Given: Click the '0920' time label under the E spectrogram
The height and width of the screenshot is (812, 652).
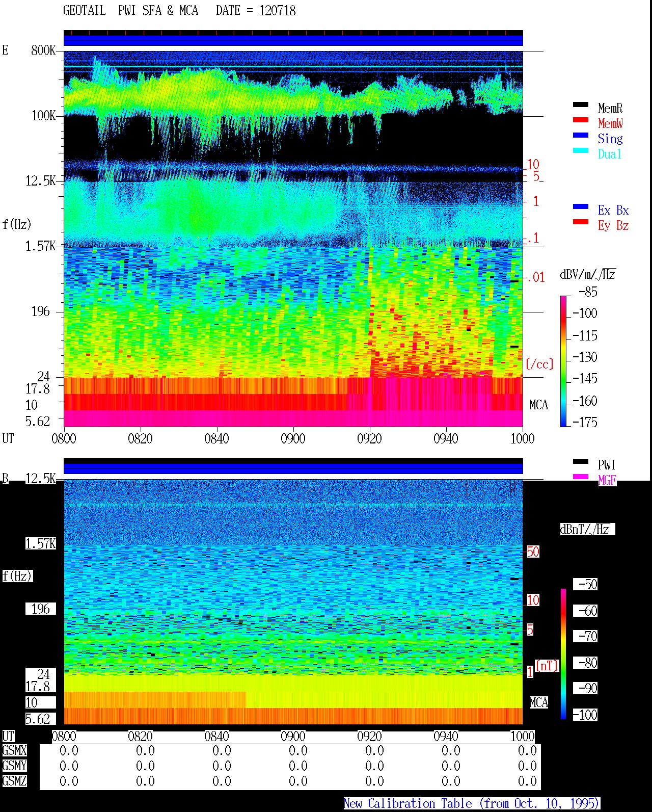Looking at the screenshot, I should click(369, 438).
